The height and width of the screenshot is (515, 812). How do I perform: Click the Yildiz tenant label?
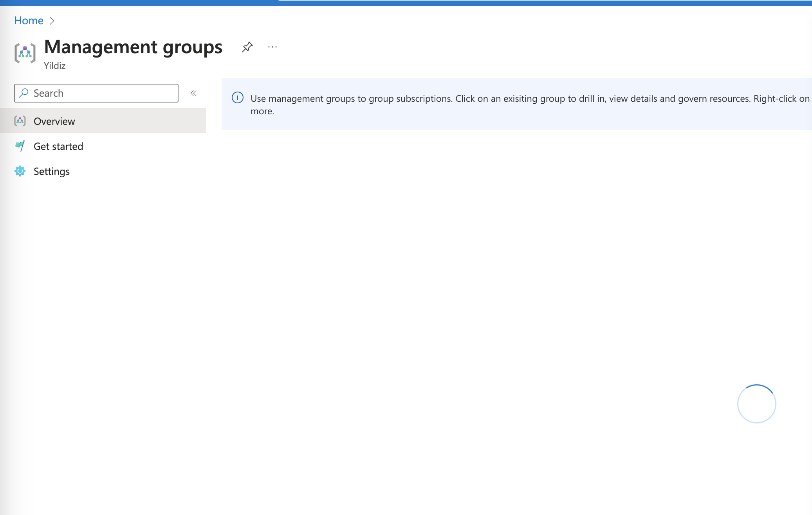(55, 65)
